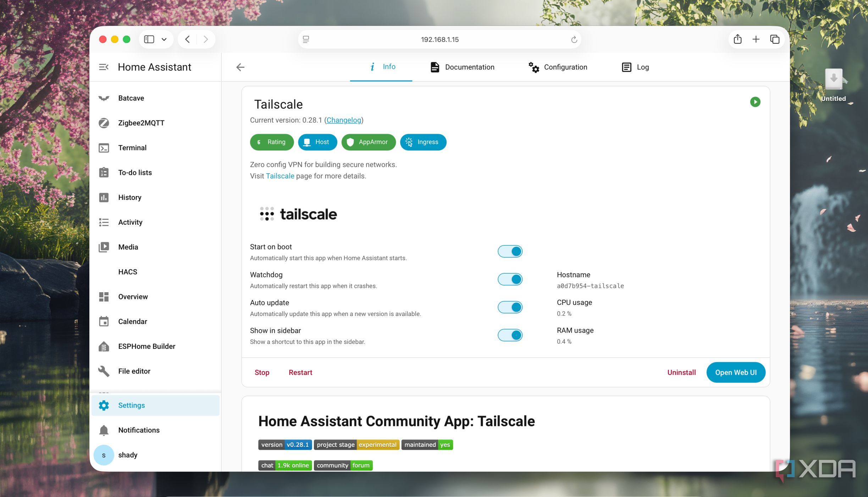Show Safari tab overview
Screen dimensions: 868x497
click(x=775, y=39)
